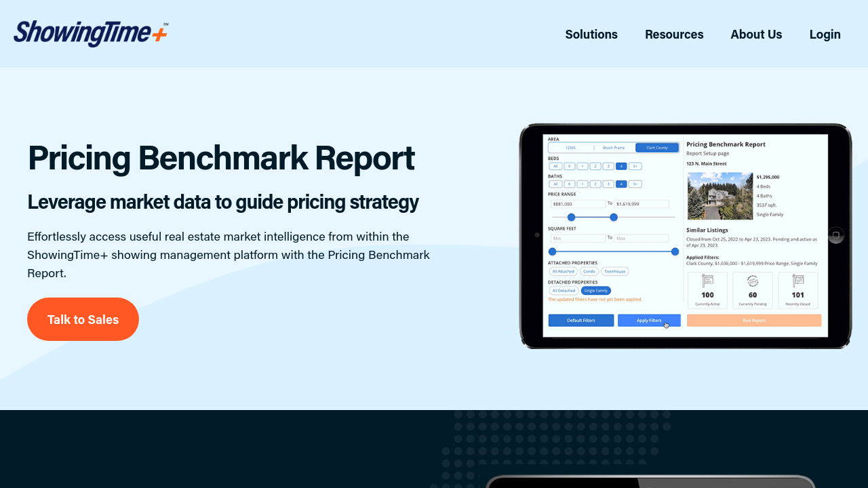Click the Default Filters button
The image size is (868, 488).
580,321
